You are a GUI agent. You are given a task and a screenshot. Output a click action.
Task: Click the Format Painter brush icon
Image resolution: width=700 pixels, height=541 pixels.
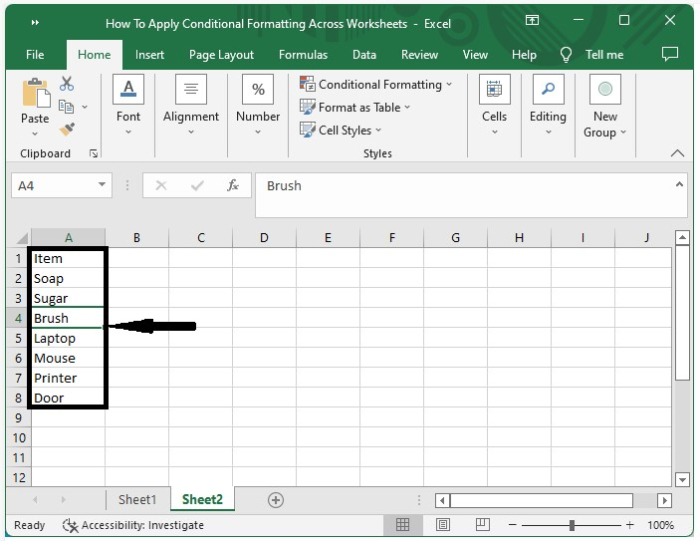(x=67, y=129)
